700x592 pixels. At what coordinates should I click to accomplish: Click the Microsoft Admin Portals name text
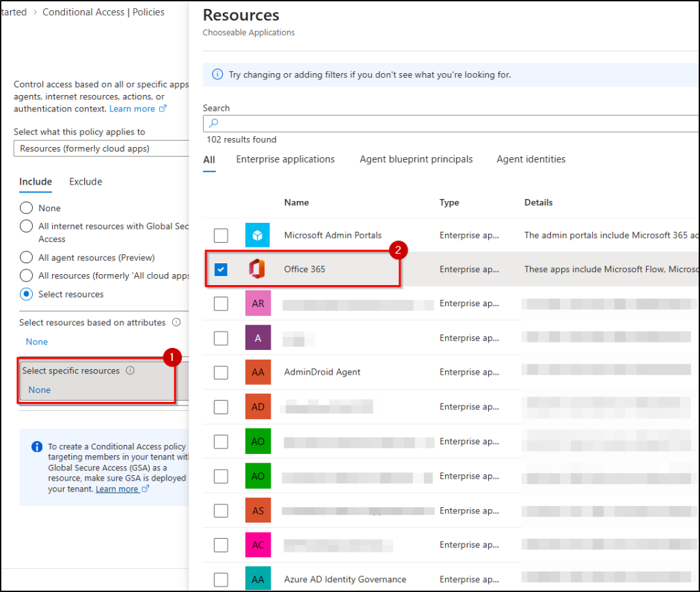[x=333, y=235]
